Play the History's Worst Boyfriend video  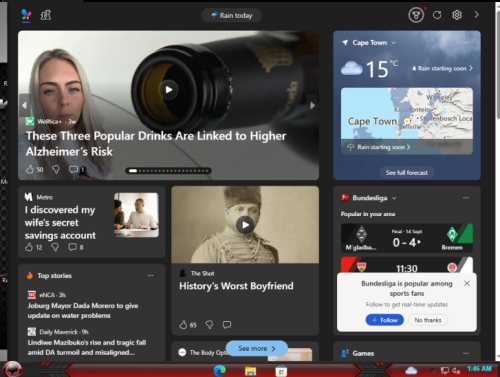(245, 225)
